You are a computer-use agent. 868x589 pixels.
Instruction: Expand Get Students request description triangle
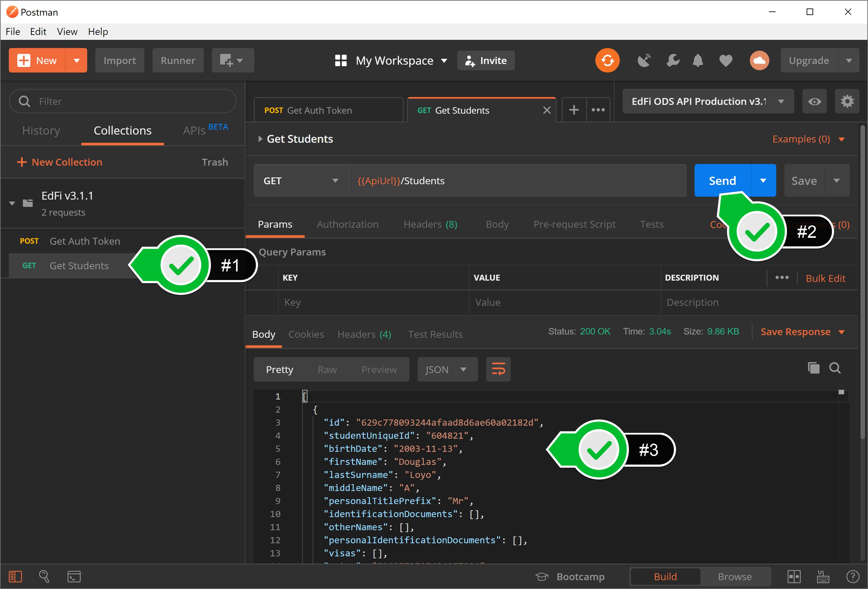point(260,139)
